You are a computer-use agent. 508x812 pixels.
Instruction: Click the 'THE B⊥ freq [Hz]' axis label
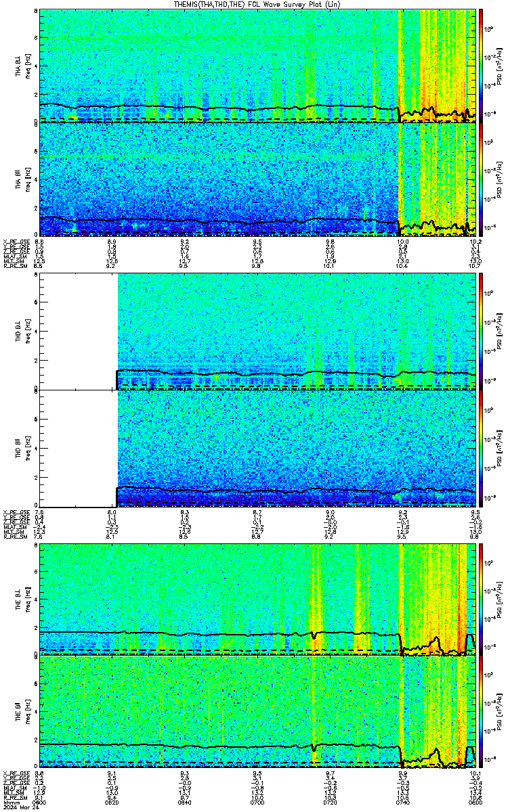(x=22, y=600)
